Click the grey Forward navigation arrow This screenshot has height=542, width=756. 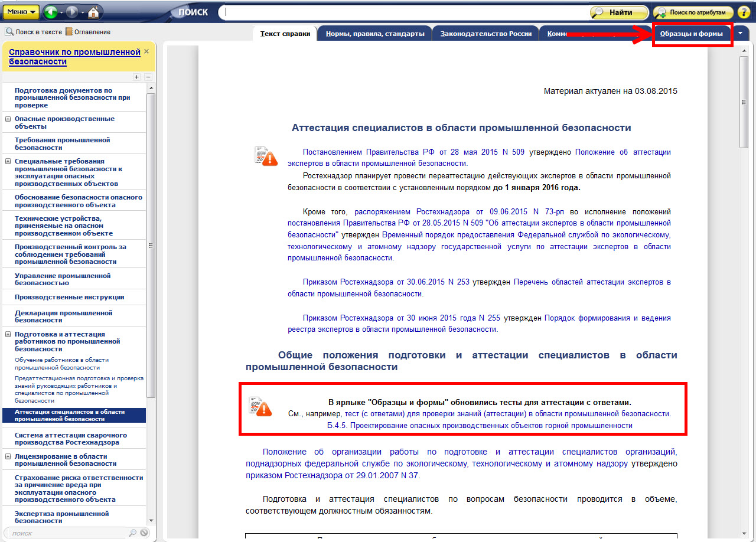point(71,12)
